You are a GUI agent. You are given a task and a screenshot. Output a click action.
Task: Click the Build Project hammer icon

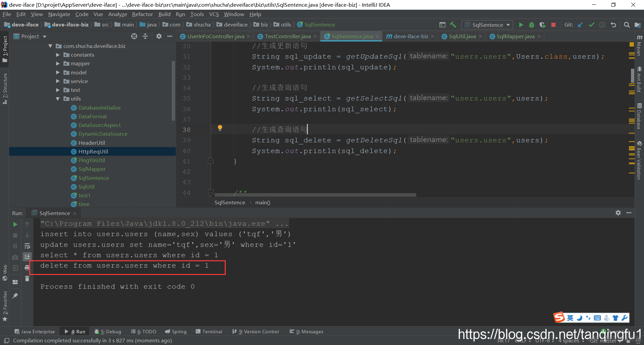click(453, 25)
